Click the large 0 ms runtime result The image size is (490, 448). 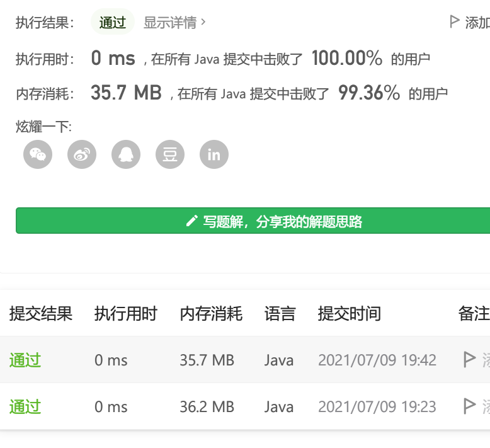[x=113, y=58]
